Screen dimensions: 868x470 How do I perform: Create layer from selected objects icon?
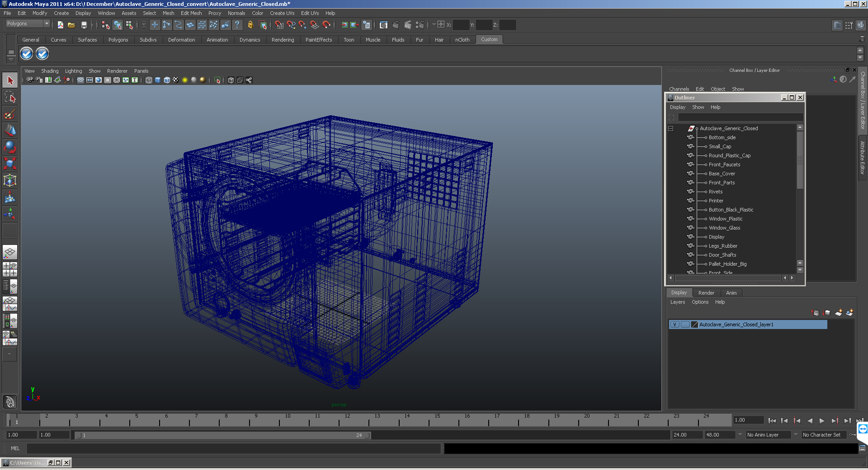click(849, 313)
